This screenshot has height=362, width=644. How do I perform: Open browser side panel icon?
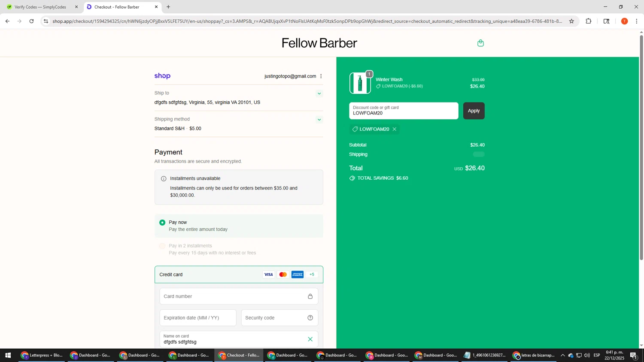point(606,21)
